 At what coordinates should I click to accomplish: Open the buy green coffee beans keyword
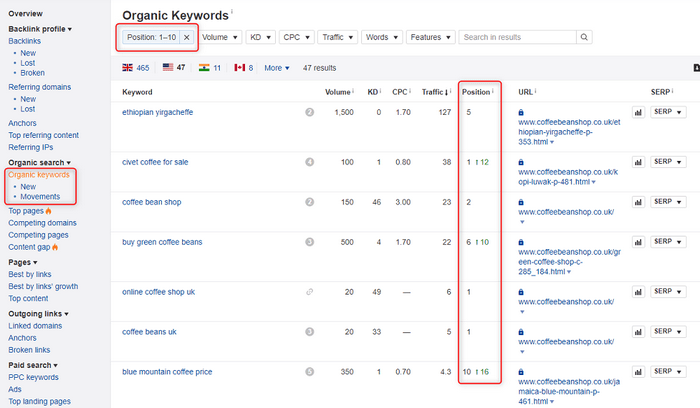coord(162,242)
